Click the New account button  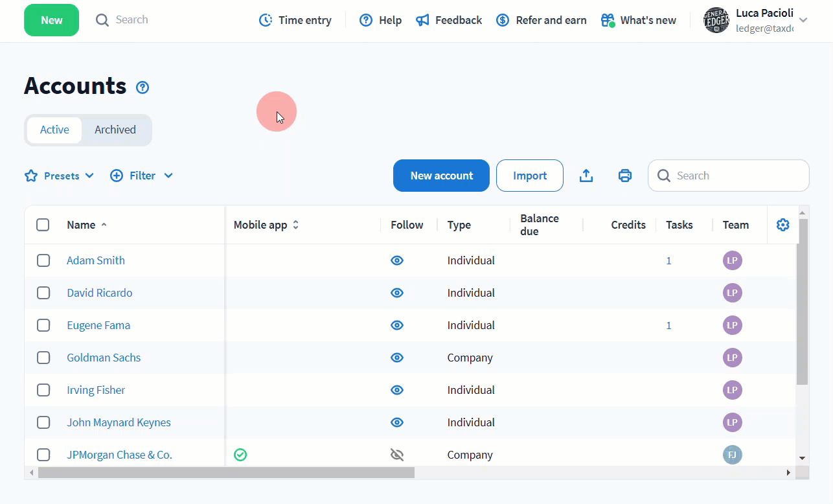tap(441, 176)
